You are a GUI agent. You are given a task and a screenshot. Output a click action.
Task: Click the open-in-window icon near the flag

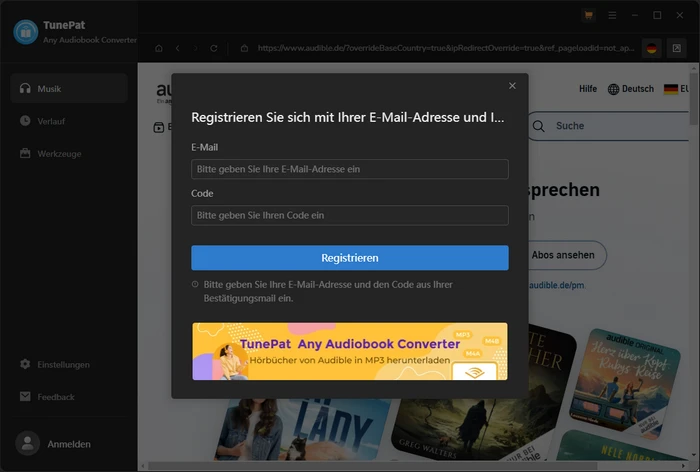click(x=676, y=48)
